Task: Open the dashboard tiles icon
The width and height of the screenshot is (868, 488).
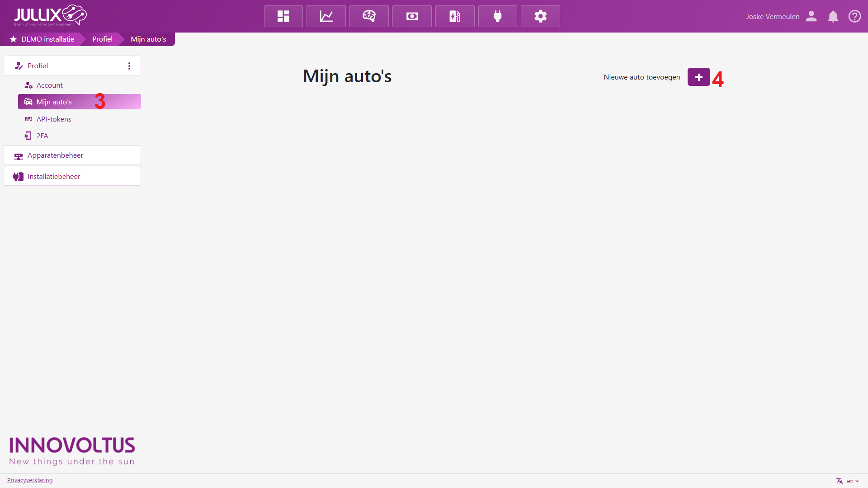Action: [283, 16]
